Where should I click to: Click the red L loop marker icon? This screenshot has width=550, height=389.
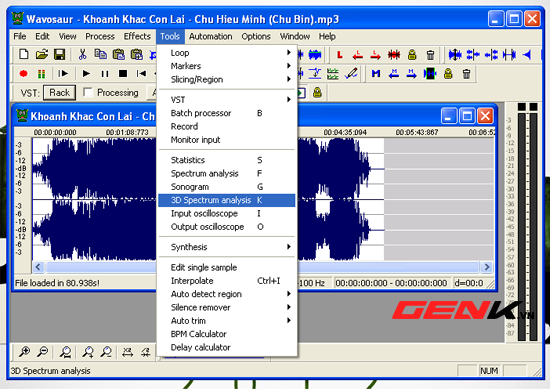point(339,55)
